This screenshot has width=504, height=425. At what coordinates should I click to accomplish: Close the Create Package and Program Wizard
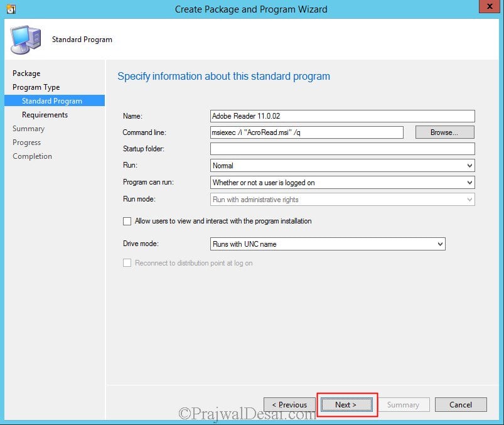click(490, 6)
